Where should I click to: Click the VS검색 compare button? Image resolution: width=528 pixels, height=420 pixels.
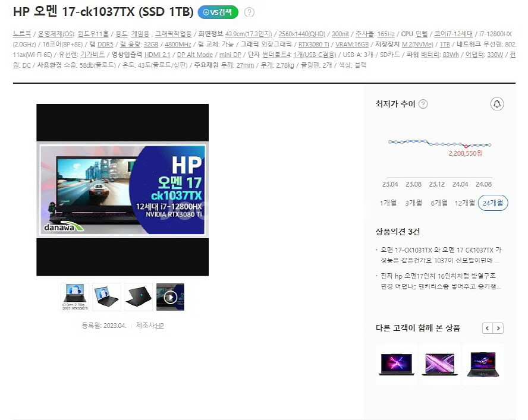coord(218,12)
